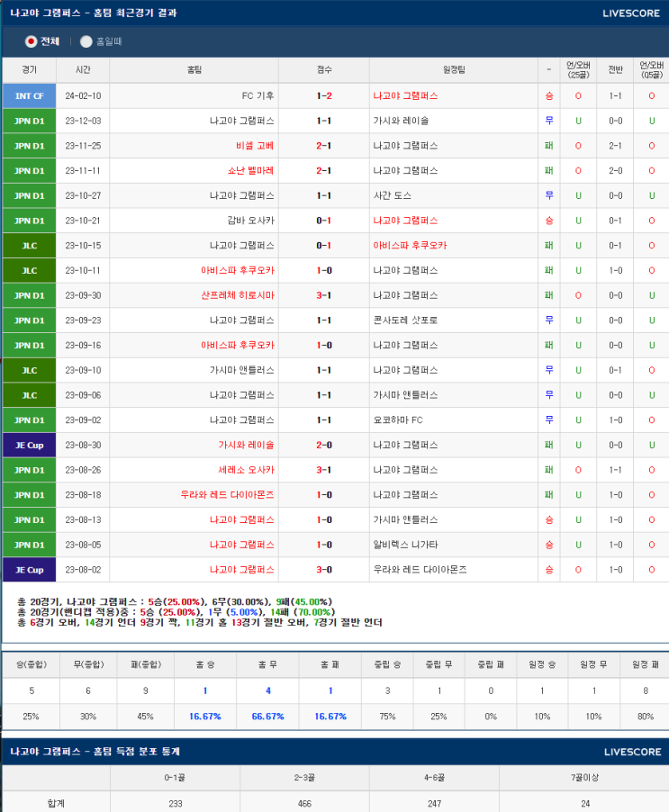Click the 3-1 score on 23-09-30
The image size is (669, 812).
coord(324,295)
